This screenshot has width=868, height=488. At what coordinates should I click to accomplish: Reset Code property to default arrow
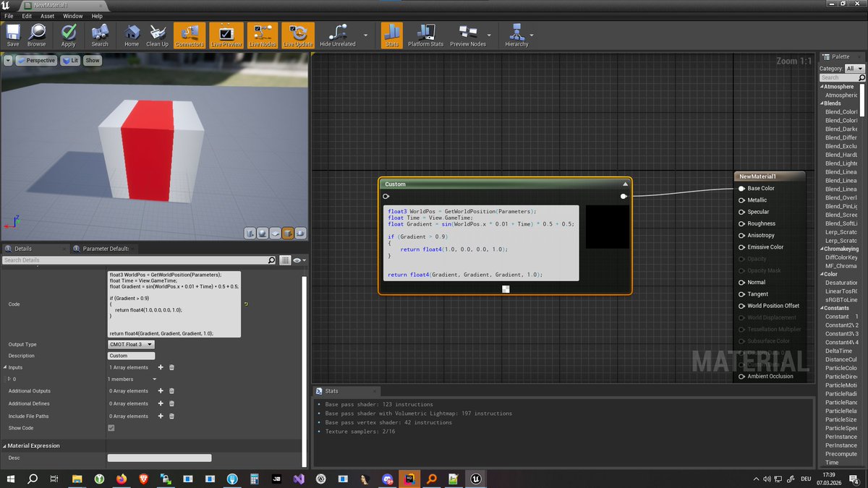click(246, 304)
